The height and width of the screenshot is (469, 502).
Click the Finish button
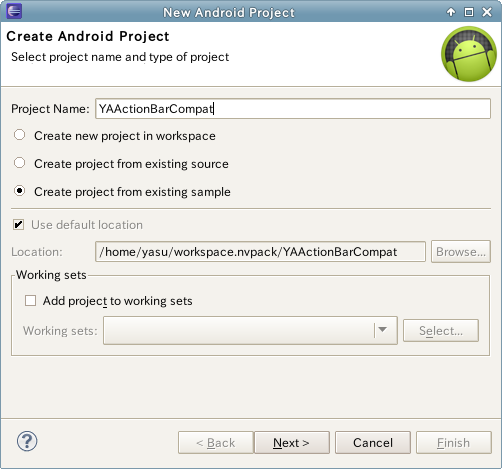pyautogui.click(x=454, y=443)
